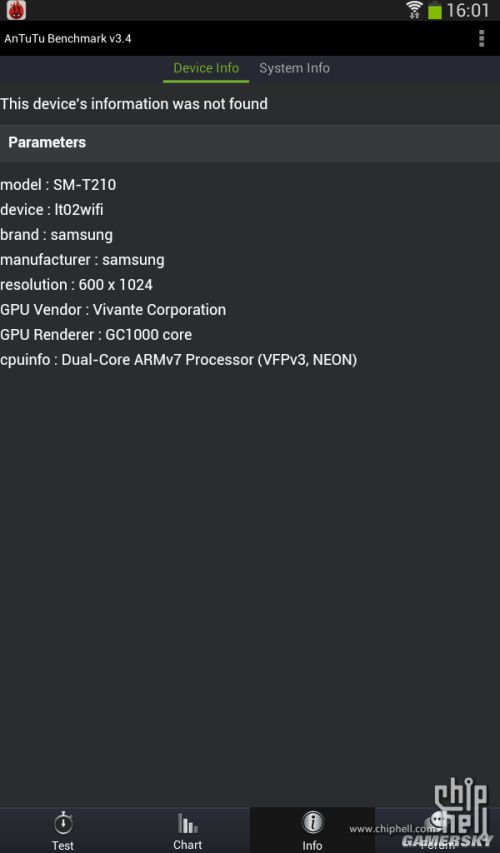Select the circled i Info icon
Viewport: 500px width, 853px height.
pyautogui.click(x=312, y=823)
